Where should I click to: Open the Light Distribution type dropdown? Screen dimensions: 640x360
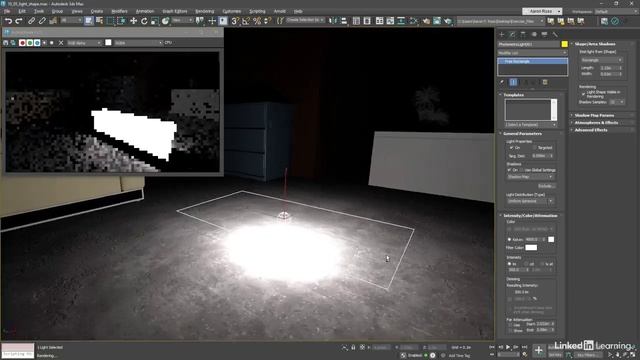pyautogui.click(x=530, y=201)
